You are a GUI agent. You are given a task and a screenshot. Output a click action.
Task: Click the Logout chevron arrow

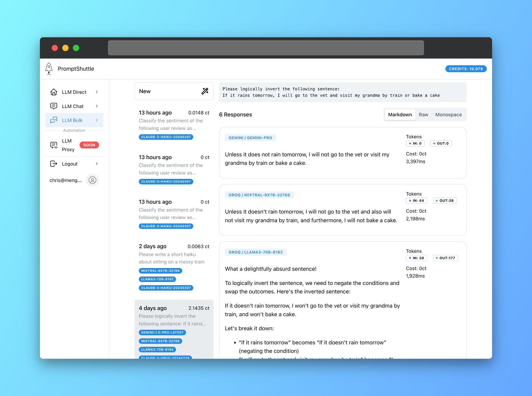(97, 164)
